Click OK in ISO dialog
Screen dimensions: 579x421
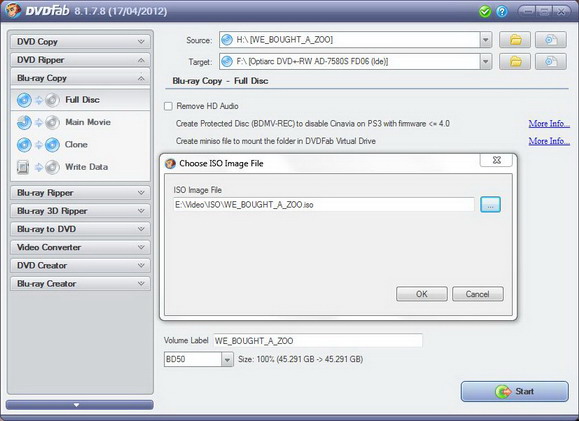[422, 294]
